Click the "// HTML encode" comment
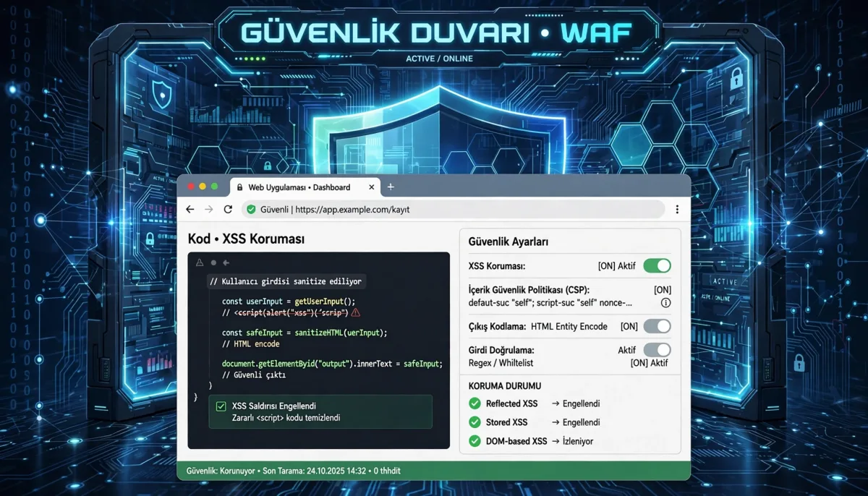The image size is (868, 496). 251,344
